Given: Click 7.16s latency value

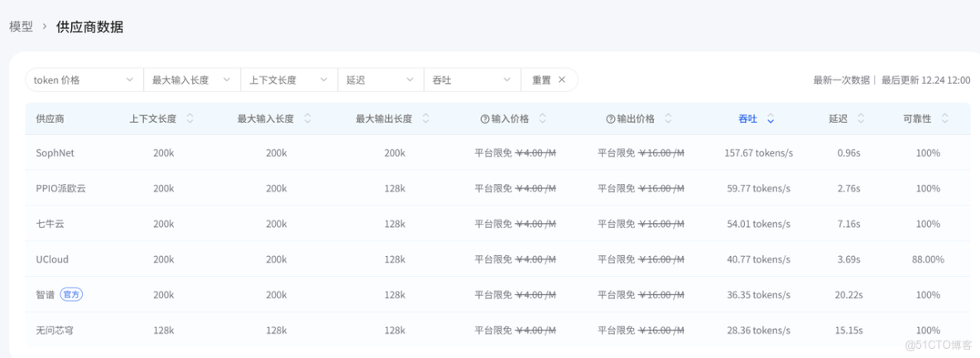Looking at the screenshot, I should coord(849,224).
